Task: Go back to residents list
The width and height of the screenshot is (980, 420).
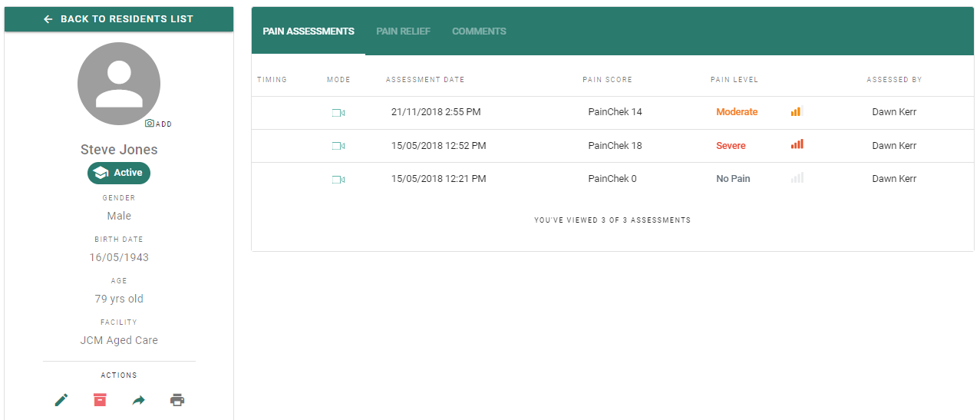Action: [119, 19]
